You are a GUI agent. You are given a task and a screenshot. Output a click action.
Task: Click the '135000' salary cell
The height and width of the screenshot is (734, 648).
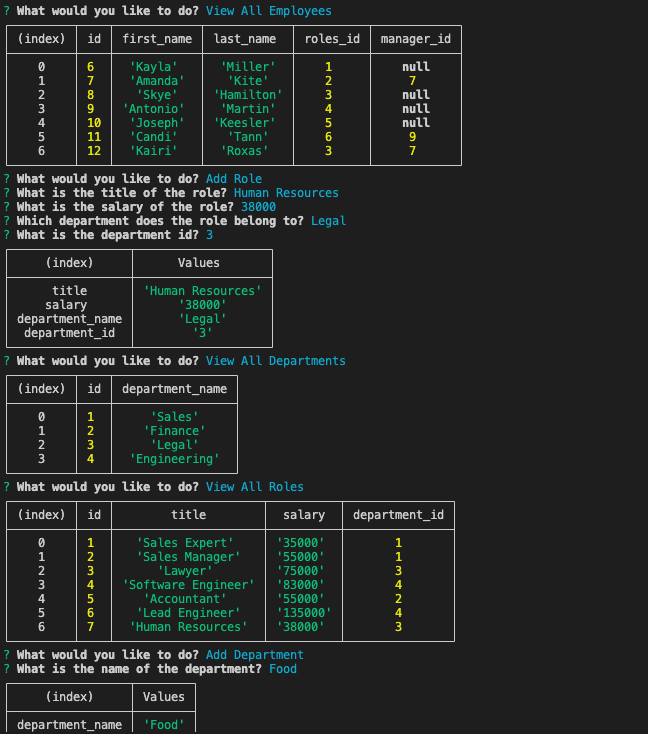point(304,613)
